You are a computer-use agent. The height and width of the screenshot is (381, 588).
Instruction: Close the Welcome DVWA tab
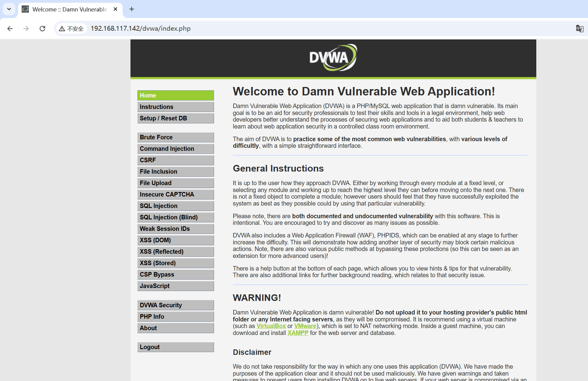point(115,9)
